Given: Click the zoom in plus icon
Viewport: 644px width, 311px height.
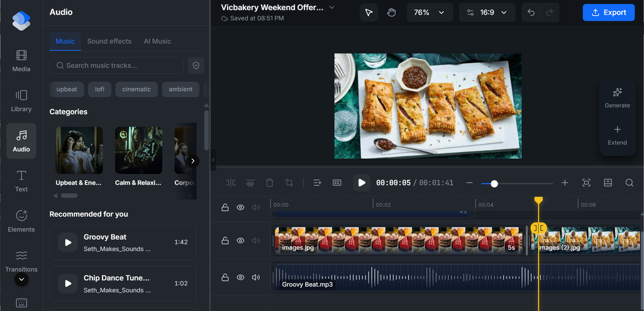Looking at the screenshot, I should click(565, 183).
